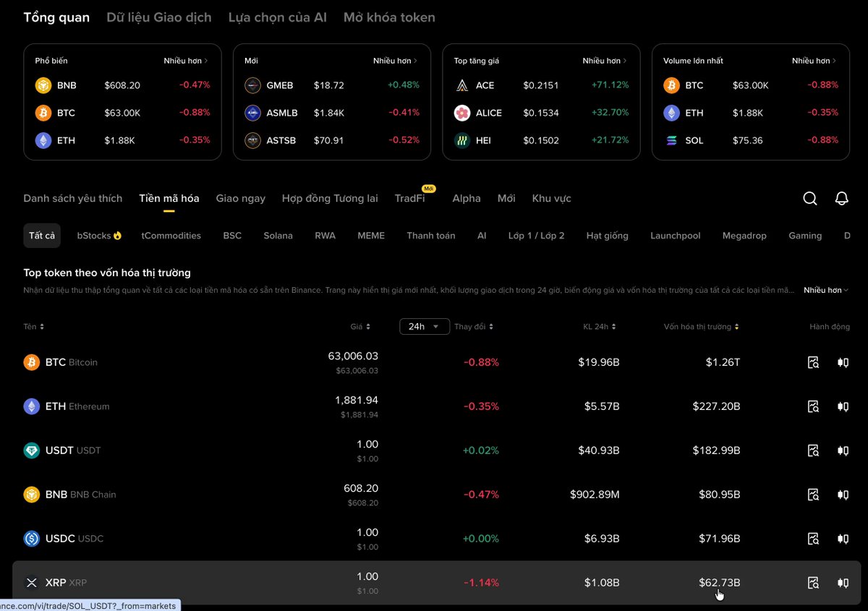The height and width of the screenshot is (611, 868).
Task: Open the notification bell icon
Action: pos(841,198)
